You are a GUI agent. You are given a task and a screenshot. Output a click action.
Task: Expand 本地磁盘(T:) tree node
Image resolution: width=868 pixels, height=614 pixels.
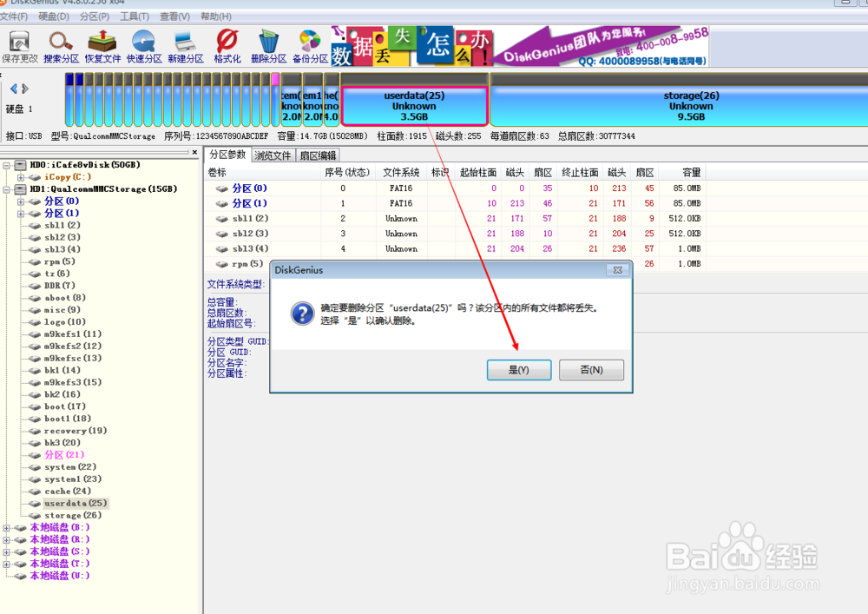point(7,564)
